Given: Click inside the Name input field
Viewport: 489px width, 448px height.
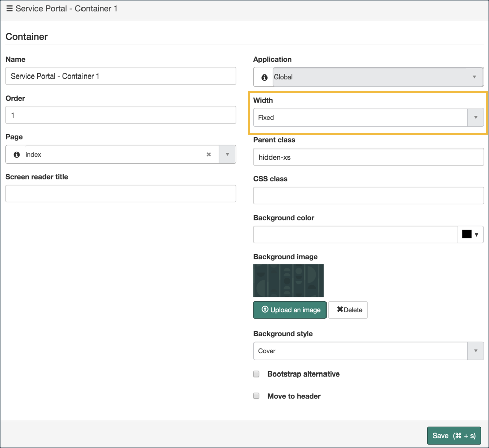Looking at the screenshot, I should point(121,76).
